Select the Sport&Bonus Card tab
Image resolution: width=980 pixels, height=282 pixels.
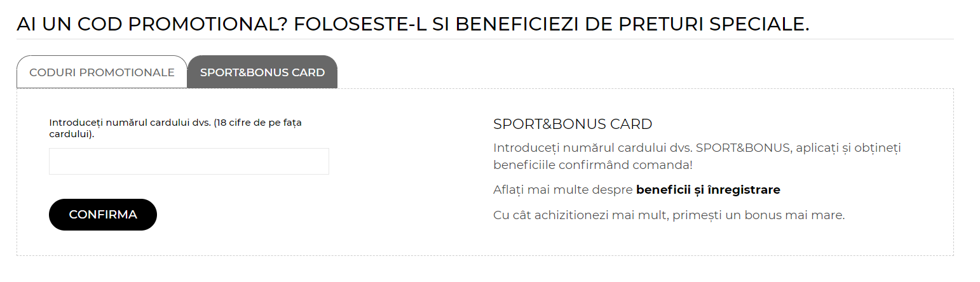262,72
